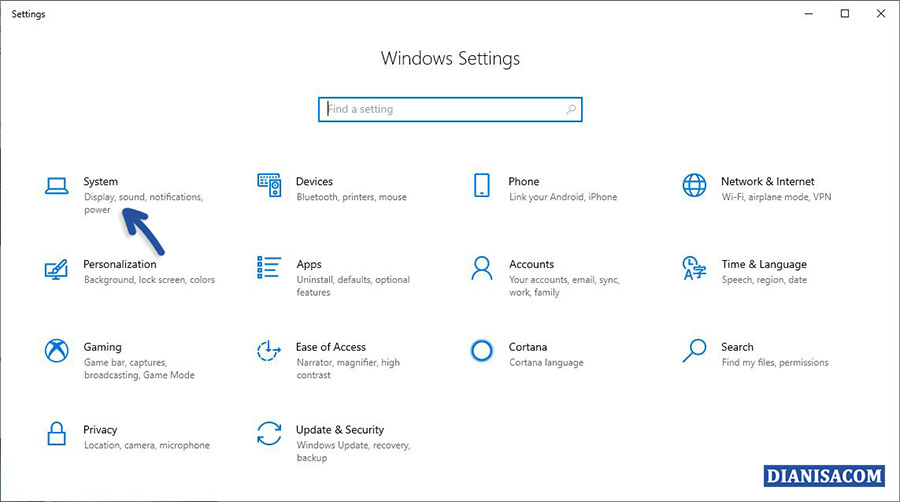Click 'Wi-Fi, airplane mode, VPN' description
Screen dimensions: 900x502
(776, 197)
